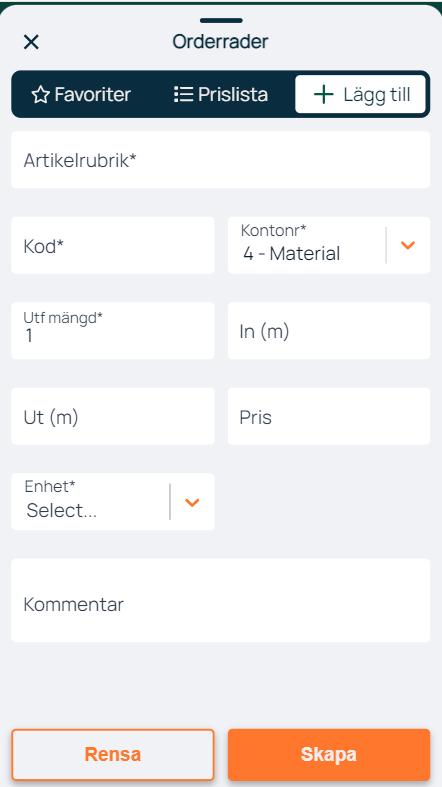Switch to the Favoriter tab
The height and width of the screenshot is (787, 442).
[x=81, y=94]
